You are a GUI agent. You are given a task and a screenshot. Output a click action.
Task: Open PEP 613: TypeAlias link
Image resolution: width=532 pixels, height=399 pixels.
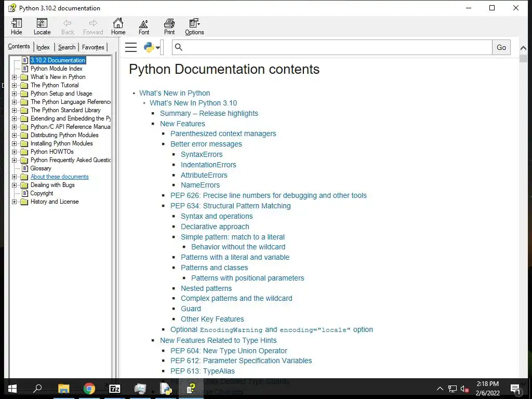[203, 371]
